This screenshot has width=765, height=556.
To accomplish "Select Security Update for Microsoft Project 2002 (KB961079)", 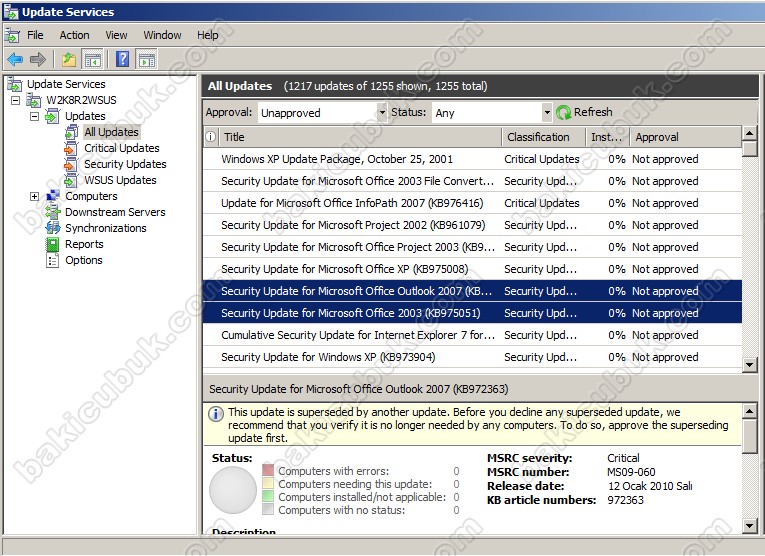I will click(x=472, y=225).
